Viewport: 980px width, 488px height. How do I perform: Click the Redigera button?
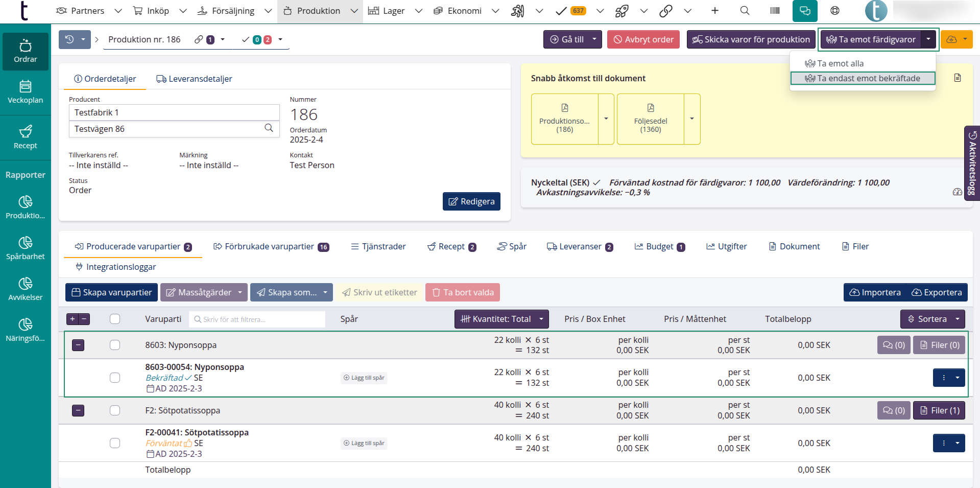point(471,201)
